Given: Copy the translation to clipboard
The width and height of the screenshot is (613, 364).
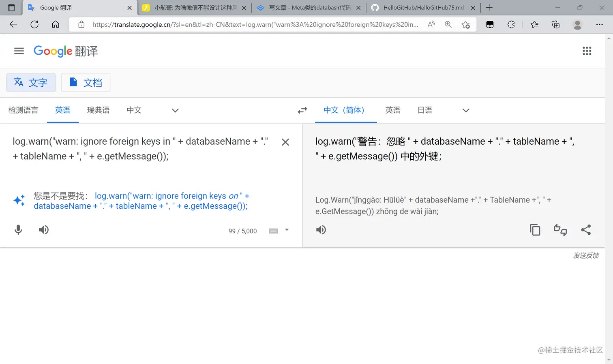Looking at the screenshot, I should tap(535, 230).
